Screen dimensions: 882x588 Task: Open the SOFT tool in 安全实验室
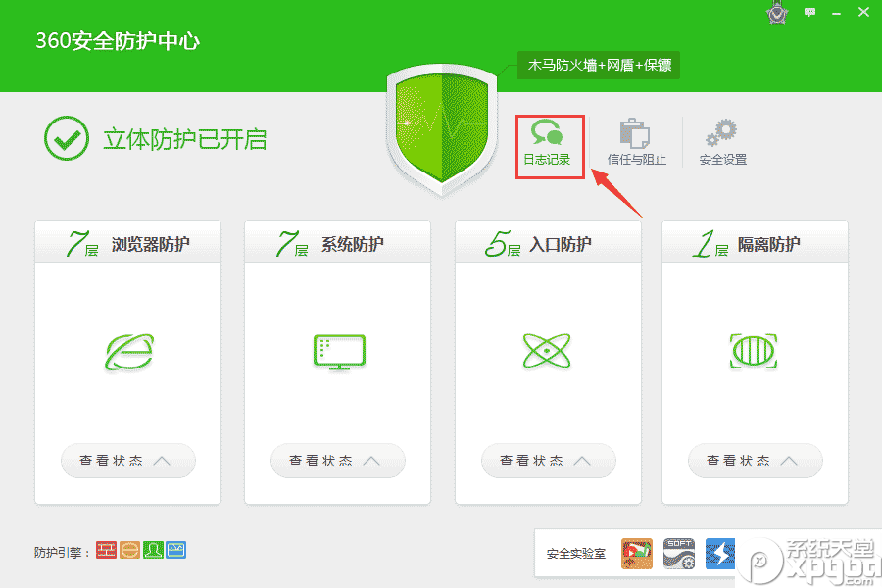677,554
